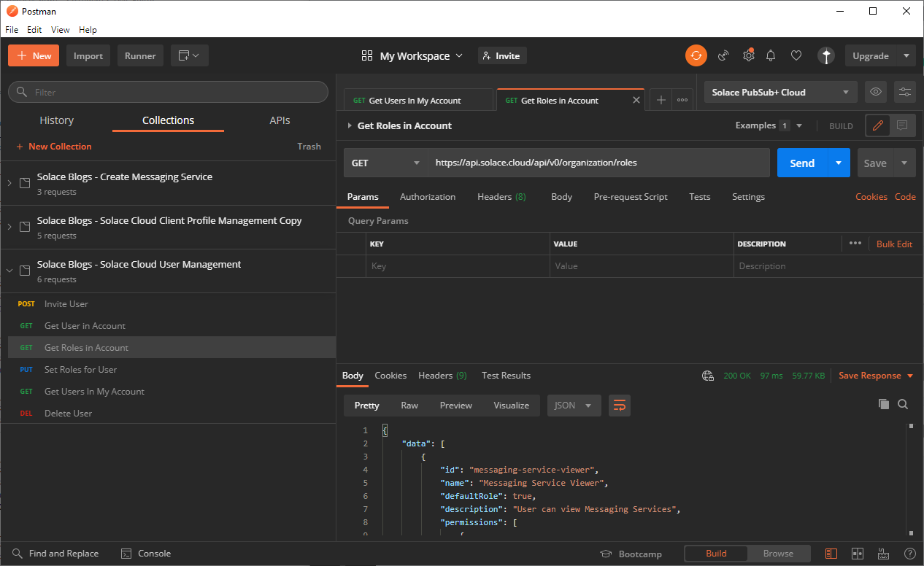Toggle the wrap lines icon in response
This screenshot has width=924, height=566.
point(619,406)
